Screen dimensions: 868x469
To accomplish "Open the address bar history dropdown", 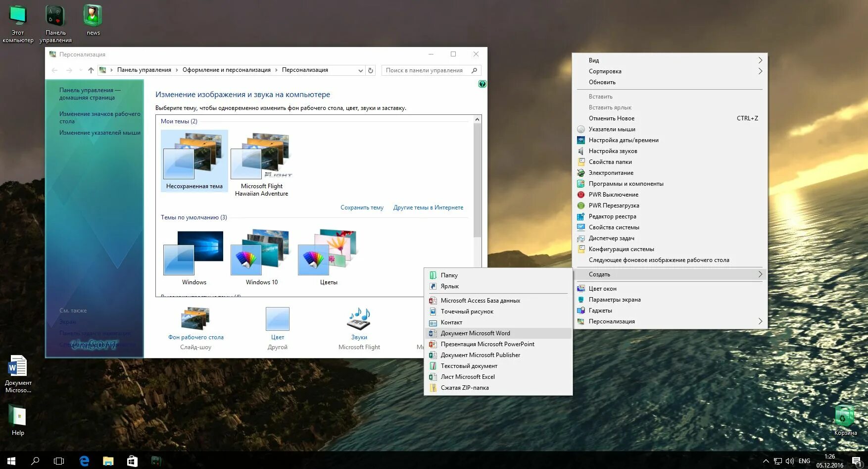I will 361,70.
